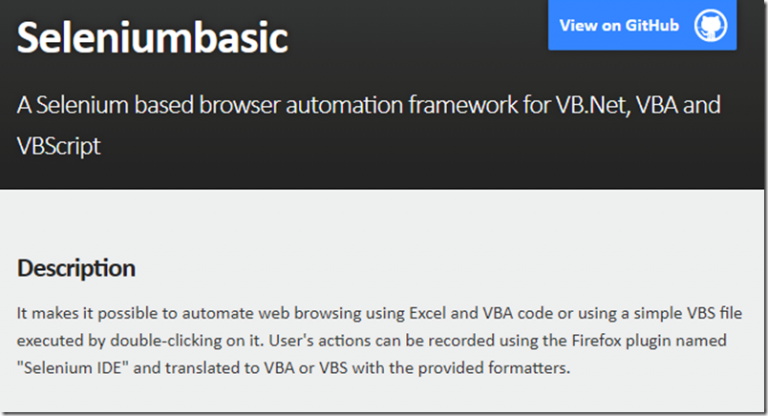Click the Seleniumbasic page title
Viewport: 768px width, 416px height.
(x=152, y=38)
